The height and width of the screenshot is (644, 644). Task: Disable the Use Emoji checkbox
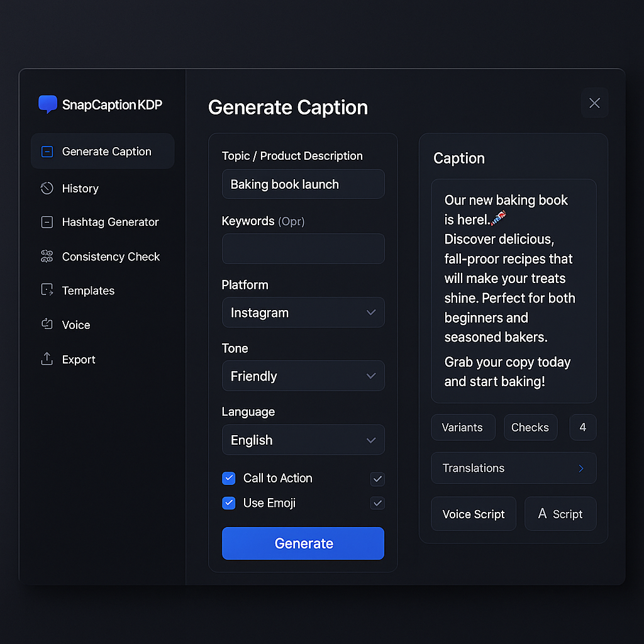click(x=229, y=503)
